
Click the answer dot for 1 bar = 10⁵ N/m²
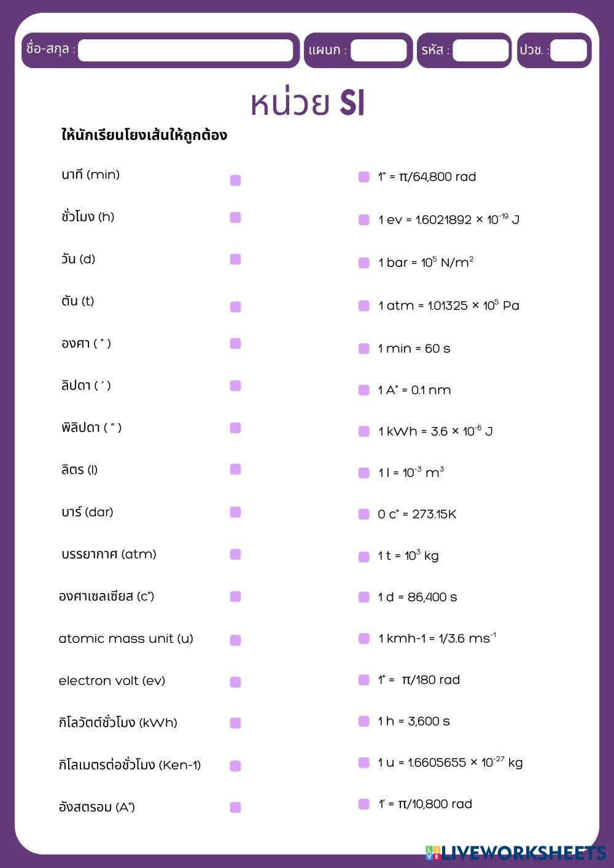point(364,263)
